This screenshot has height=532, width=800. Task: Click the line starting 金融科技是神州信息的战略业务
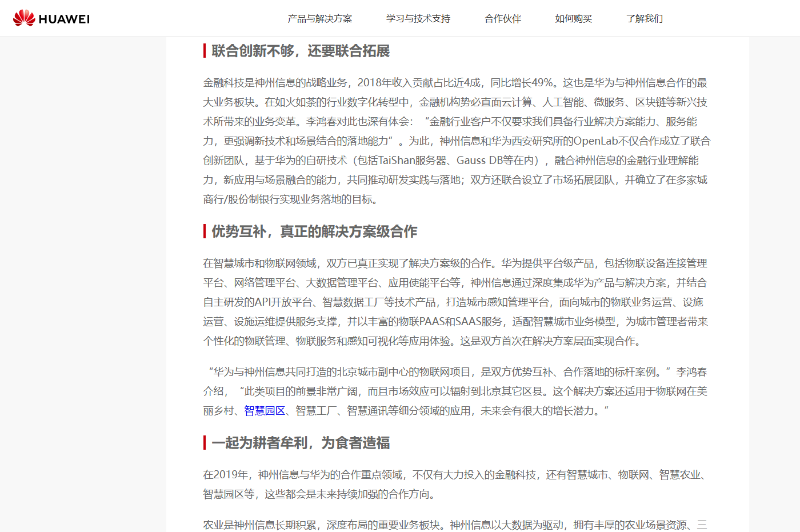click(455, 83)
